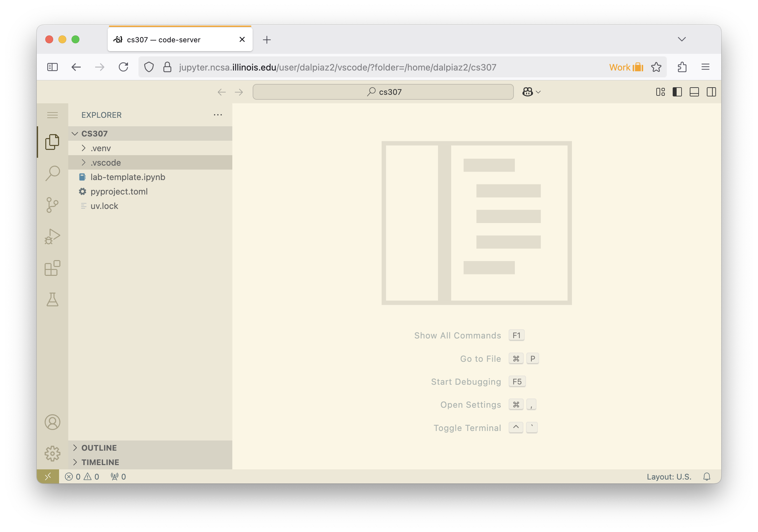Open Explorer views and more actions menu
Screen dimensions: 758x532
[218, 115]
